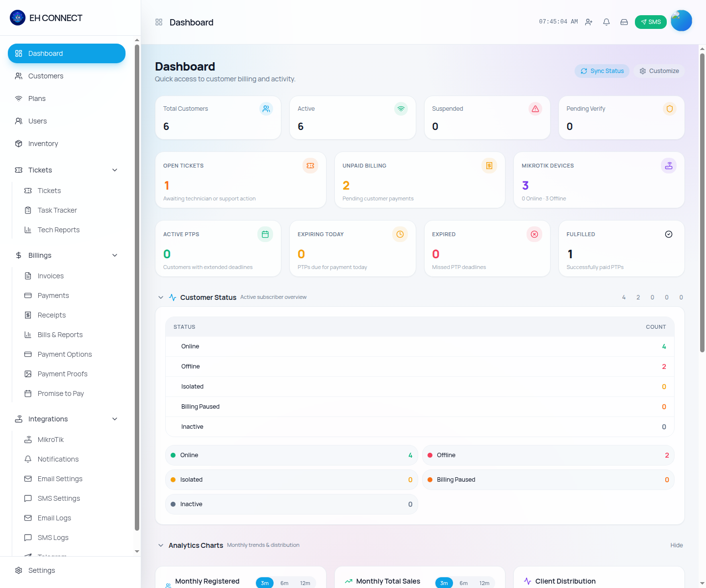Click the Inventory box icon in sidebar

pyautogui.click(x=19, y=144)
